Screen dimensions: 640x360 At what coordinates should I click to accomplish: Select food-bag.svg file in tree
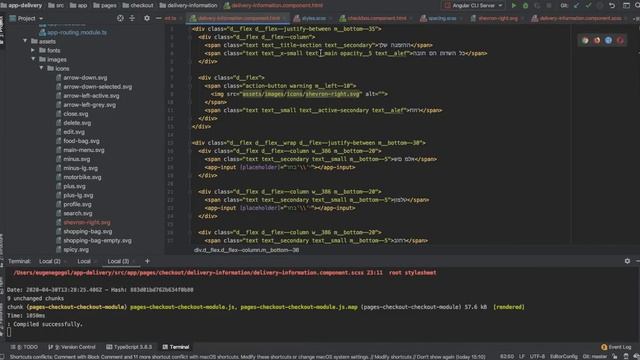(81, 141)
